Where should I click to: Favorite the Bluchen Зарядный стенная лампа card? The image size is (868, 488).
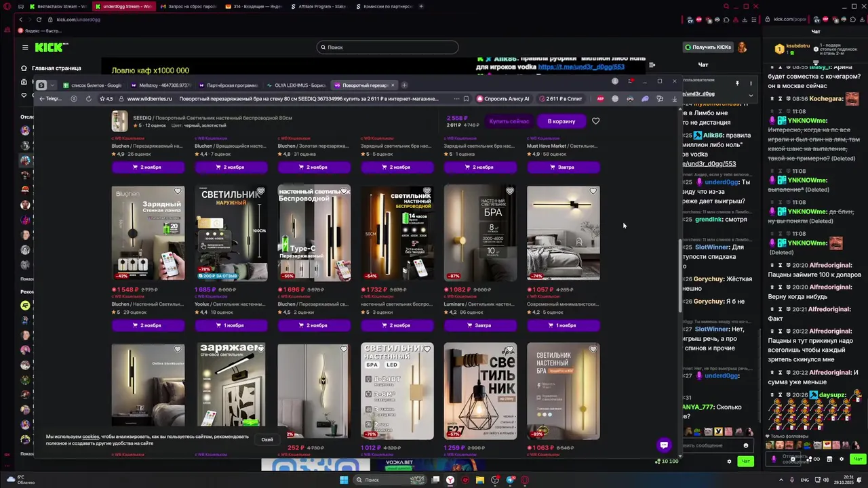click(178, 192)
